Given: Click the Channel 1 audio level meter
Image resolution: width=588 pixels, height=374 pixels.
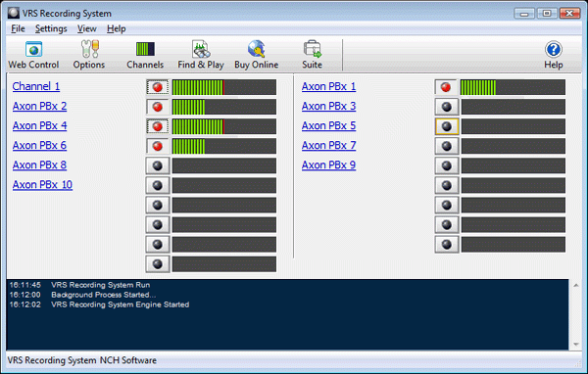Looking at the screenshot, I should pos(224,87).
